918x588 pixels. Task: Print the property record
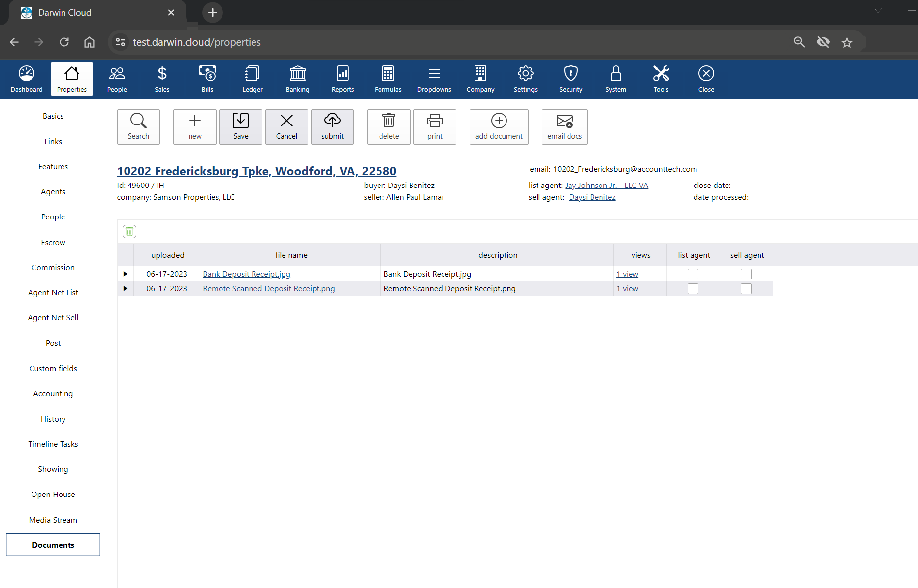435,127
